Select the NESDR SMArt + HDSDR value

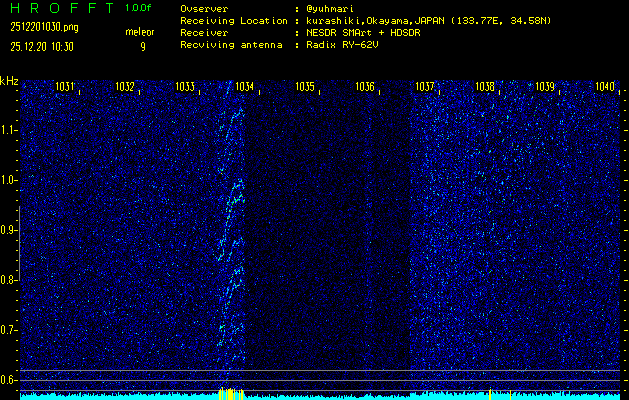[363, 33]
